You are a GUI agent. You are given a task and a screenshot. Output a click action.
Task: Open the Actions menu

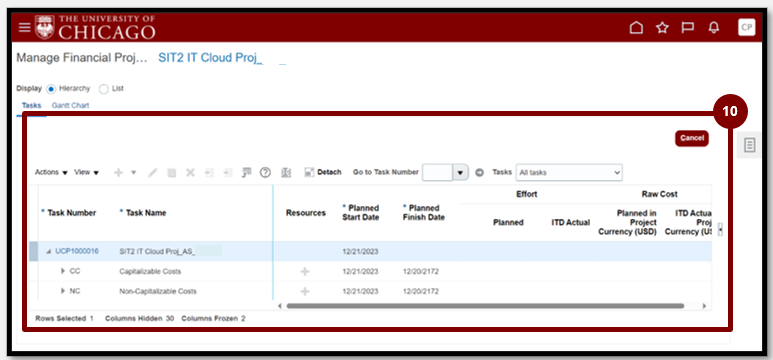coord(51,173)
